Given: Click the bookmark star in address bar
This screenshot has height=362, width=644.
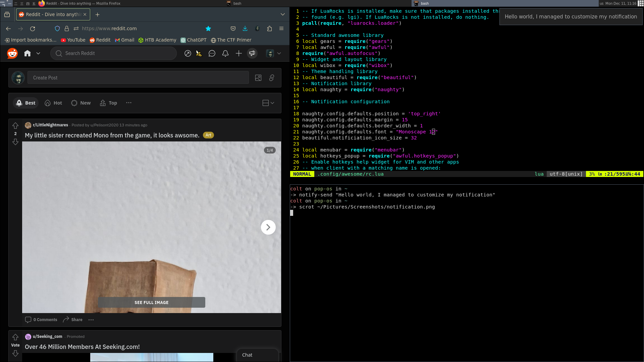Looking at the screenshot, I should click(208, 28).
